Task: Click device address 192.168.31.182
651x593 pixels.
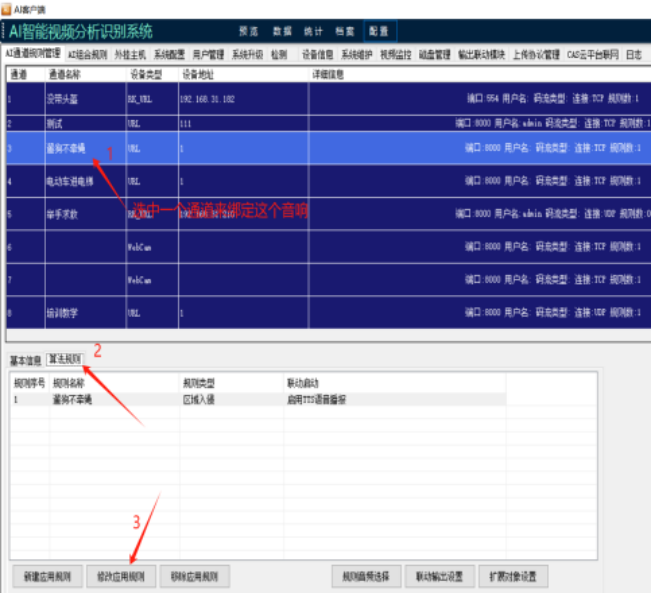Action: pos(207,99)
